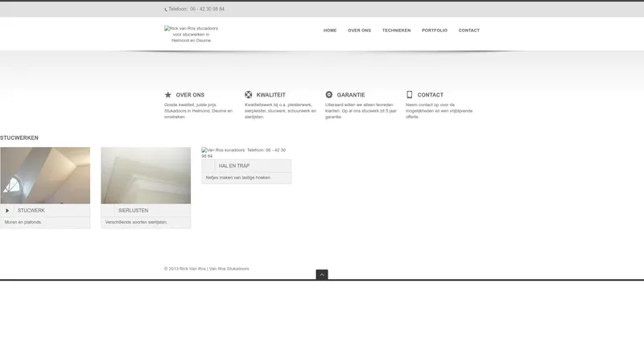Click the text 'Netjes maken van lastige hoeken.'
This screenshot has height=362, width=644.
tap(238, 178)
